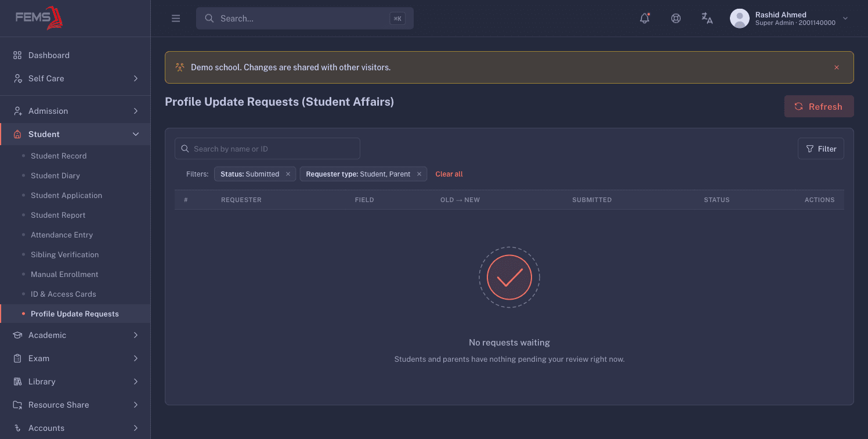Remove the Status: Submitted filter chip
This screenshot has width=868, height=439.
[x=288, y=174]
